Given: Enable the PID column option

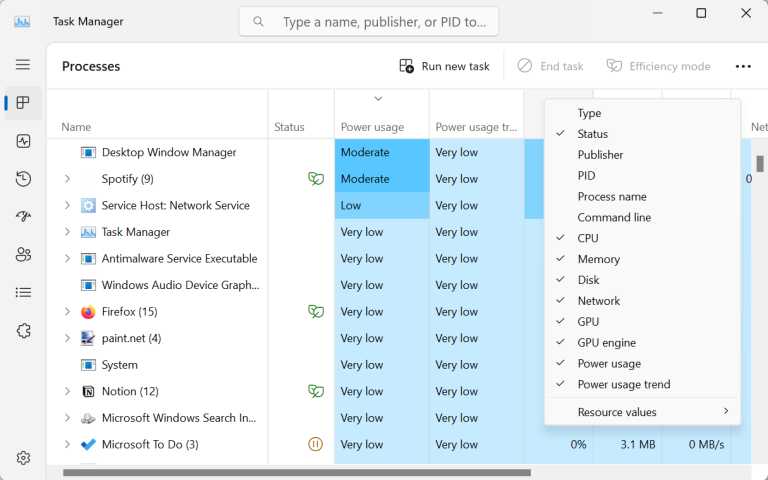Looking at the screenshot, I should click(x=586, y=176).
